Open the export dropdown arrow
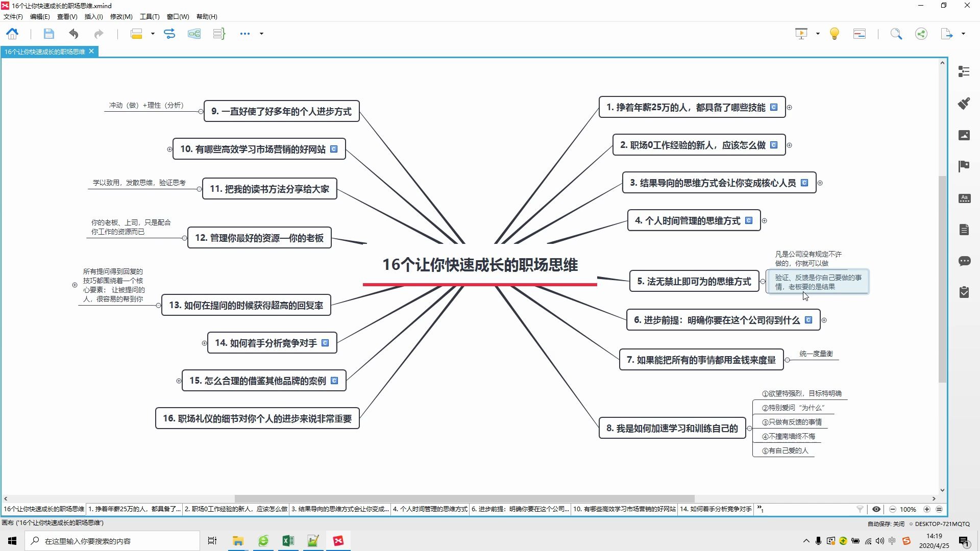980x551 pixels. point(963,34)
